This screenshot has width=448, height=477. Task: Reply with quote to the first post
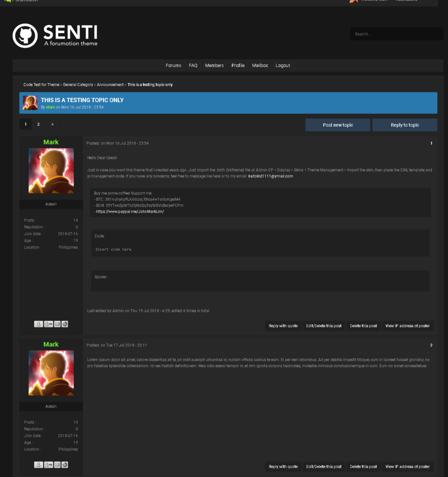(x=283, y=326)
